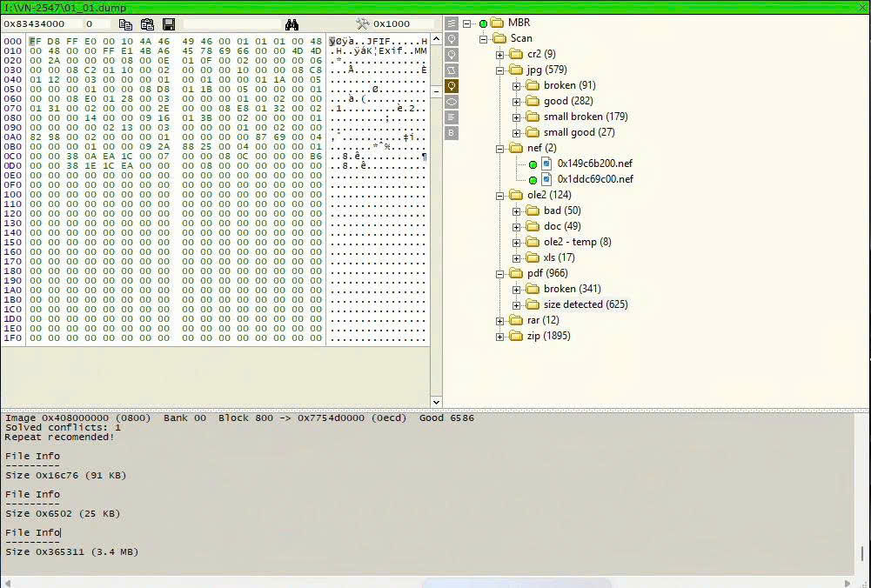Click the "Size 0x365311 (3.4 MB)" log line
871x588 pixels.
(x=71, y=552)
